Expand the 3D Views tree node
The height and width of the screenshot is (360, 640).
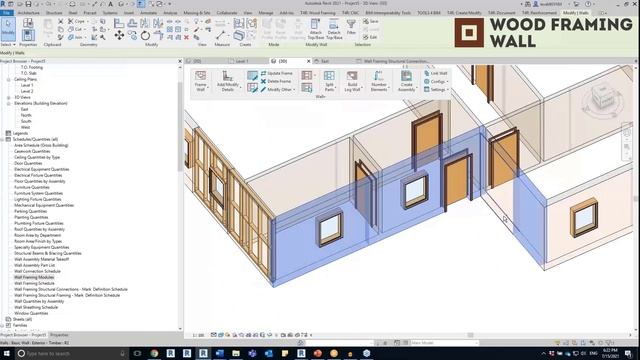[x=9, y=98]
